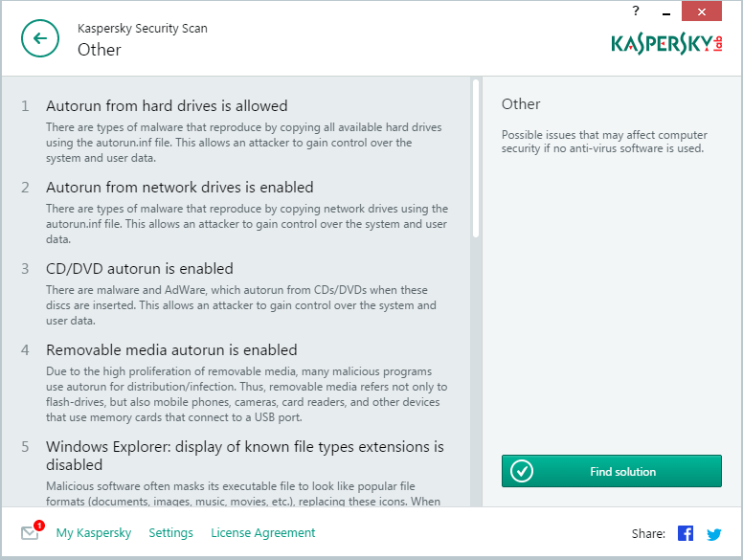This screenshot has height=560, width=743.
Task: Click the help question mark icon
Action: (636, 11)
